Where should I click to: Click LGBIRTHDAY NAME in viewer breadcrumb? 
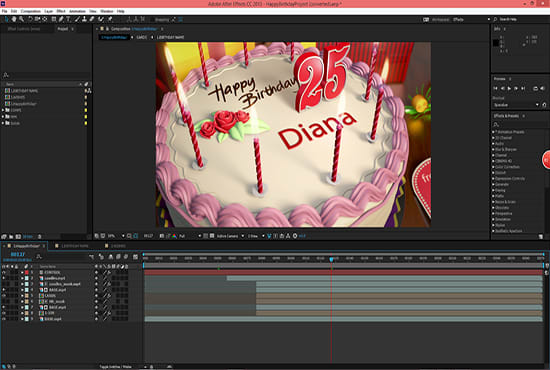(x=170, y=37)
